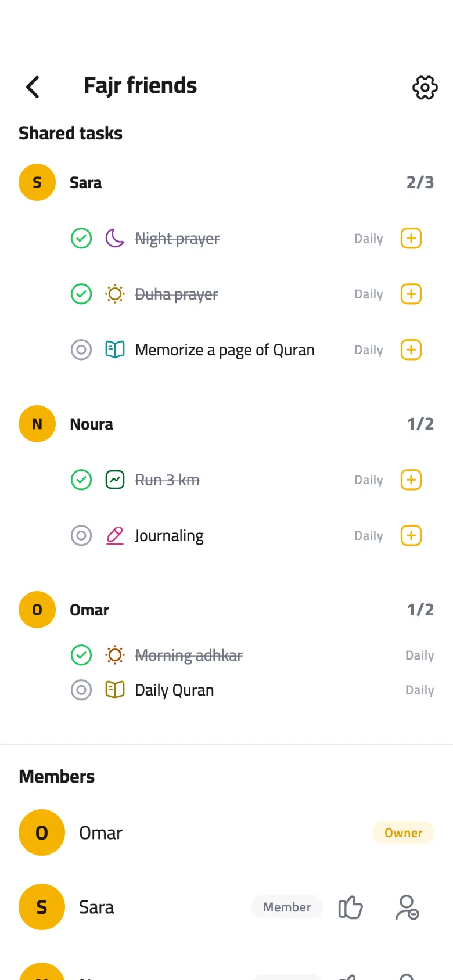Collapse Noura's task group header
This screenshot has width=453, height=980.
pyautogui.click(x=227, y=424)
